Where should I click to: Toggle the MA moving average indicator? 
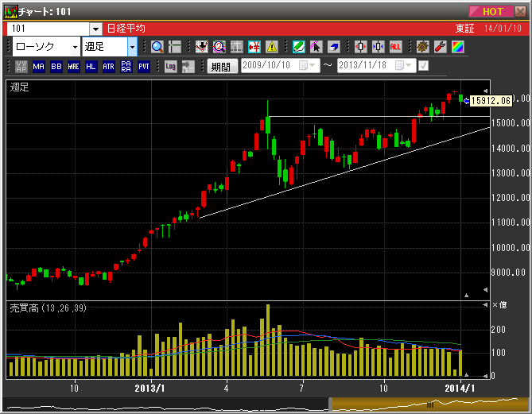coord(39,67)
